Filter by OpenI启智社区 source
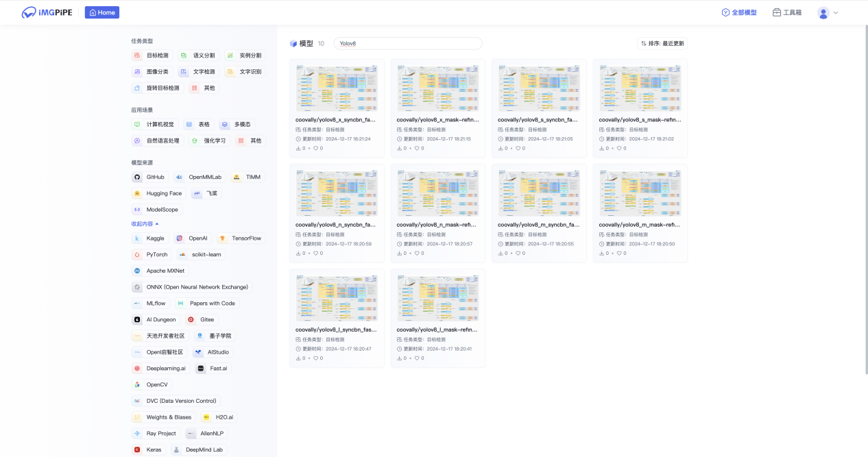 [x=158, y=352]
